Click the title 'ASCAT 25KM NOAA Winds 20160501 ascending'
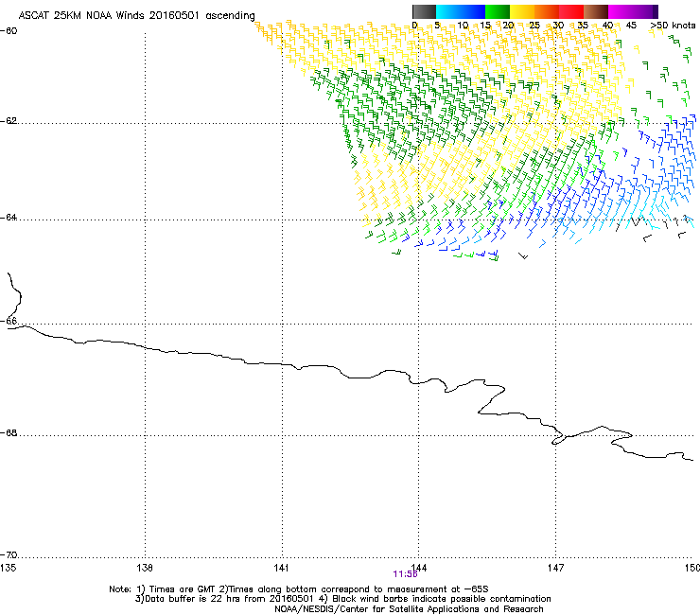This screenshot has height=615, width=700. [x=136, y=16]
